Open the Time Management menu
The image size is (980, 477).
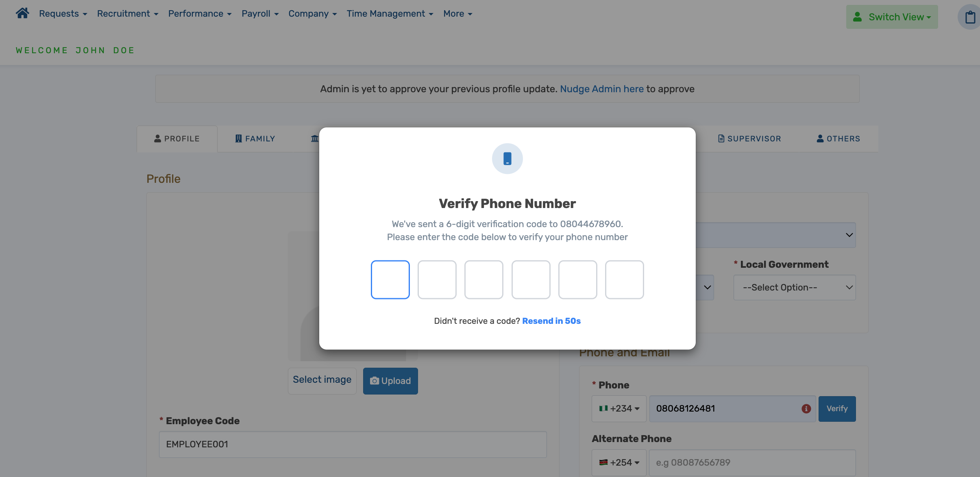coord(390,13)
